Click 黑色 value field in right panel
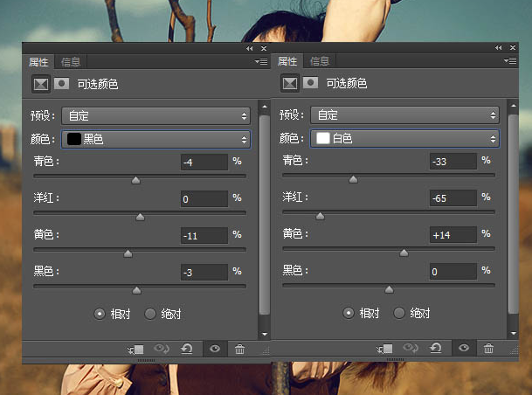532x395 pixels. point(453,271)
